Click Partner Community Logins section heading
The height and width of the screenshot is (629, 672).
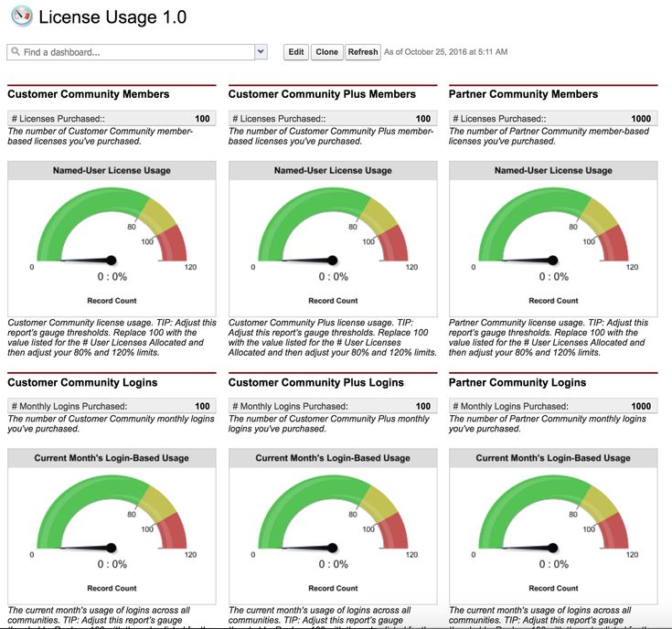pyautogui.click(x=517, y=383)
